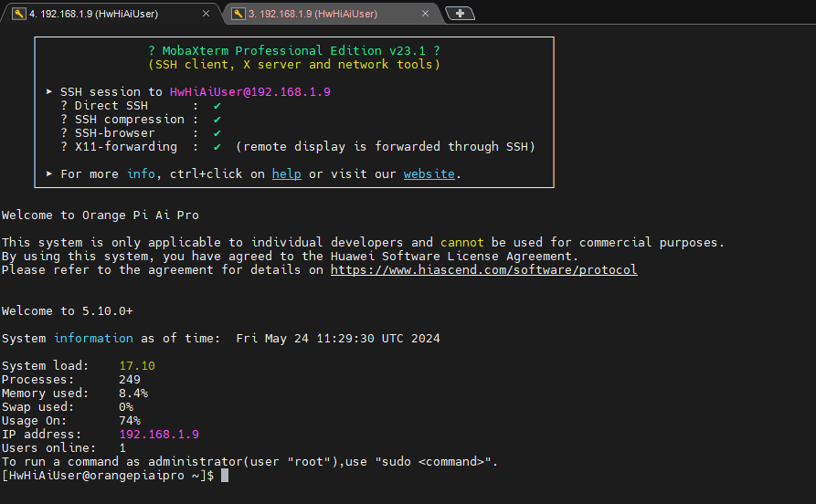Click the System load value 17.10
This screenshot has height=504, width=816.
point(137,365)
